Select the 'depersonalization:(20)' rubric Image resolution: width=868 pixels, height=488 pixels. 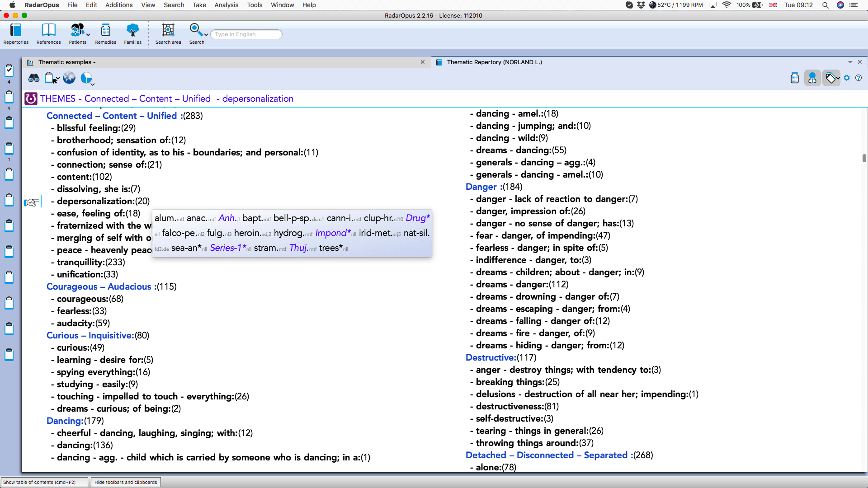pos(103,201)
